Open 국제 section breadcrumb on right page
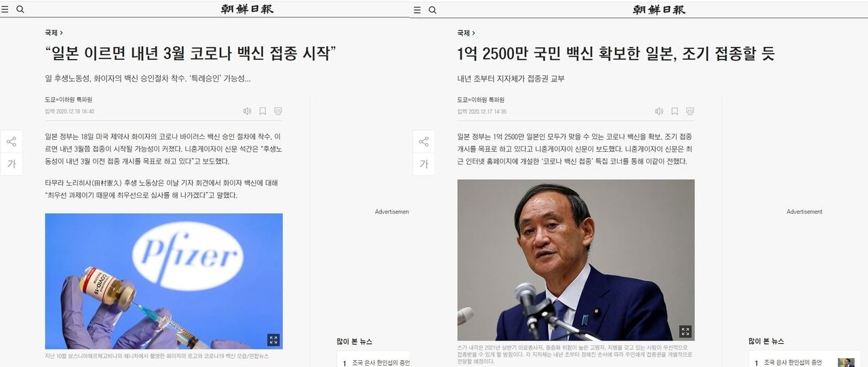Viewport: 868px width, 367px height. point(464,33)
